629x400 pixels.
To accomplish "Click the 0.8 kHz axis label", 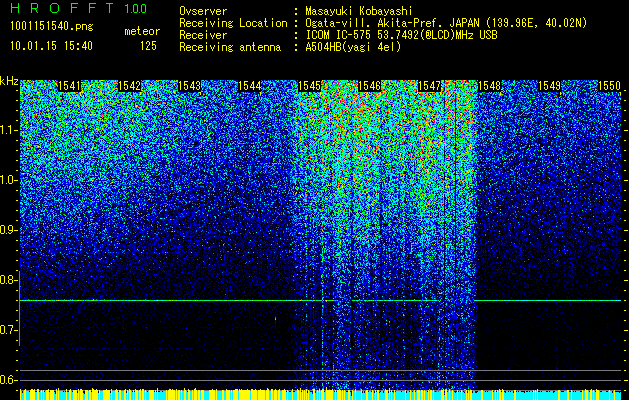I will coord(8,280).
